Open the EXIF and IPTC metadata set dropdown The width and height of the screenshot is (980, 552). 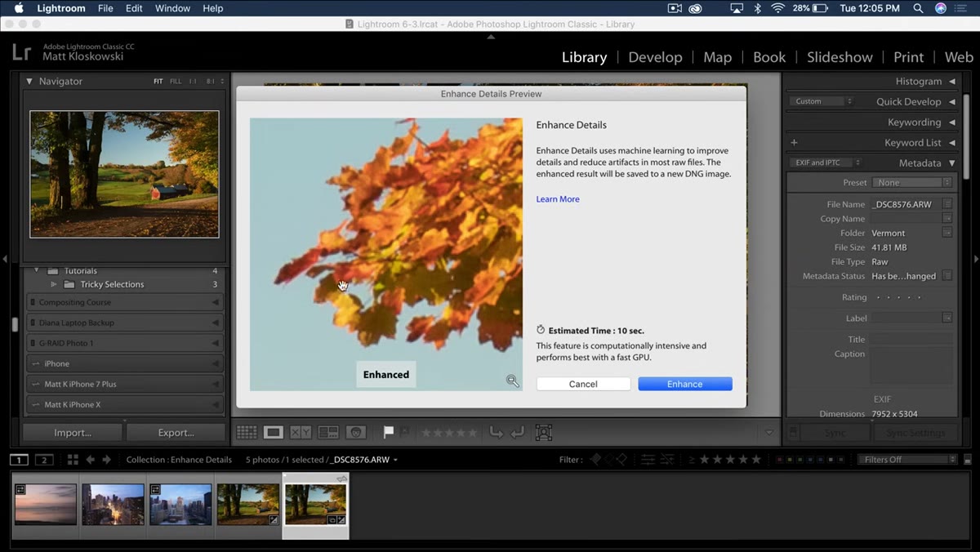pyautogui.click(x=824, y=162)
